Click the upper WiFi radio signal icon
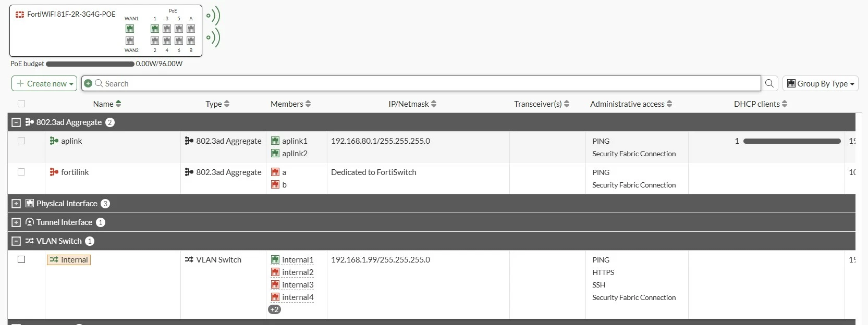This screenshot has height=325, width=868. (x=213, y=16)
